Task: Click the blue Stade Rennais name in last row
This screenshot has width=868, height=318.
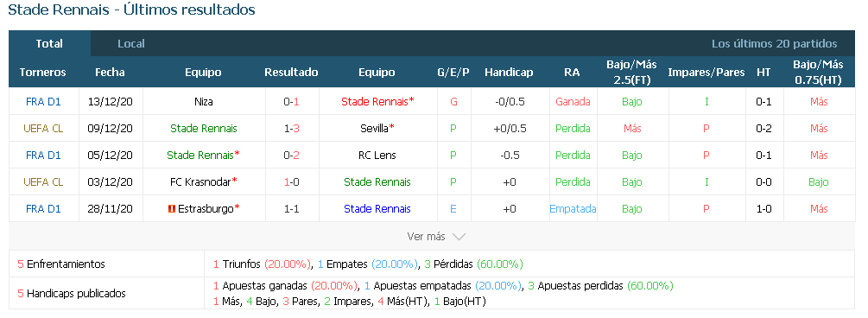Action: 377,209
